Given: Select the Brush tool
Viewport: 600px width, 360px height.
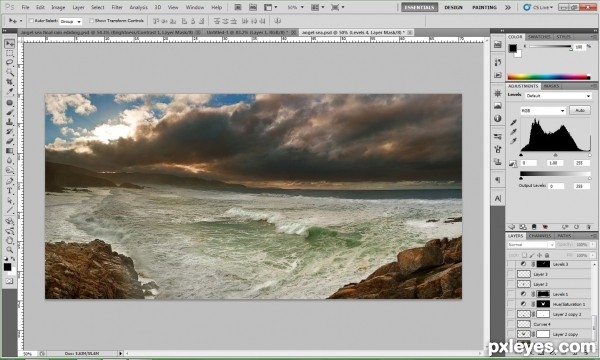Looking at the screenshot, I should pyautogui.click(x=10, y=112).
